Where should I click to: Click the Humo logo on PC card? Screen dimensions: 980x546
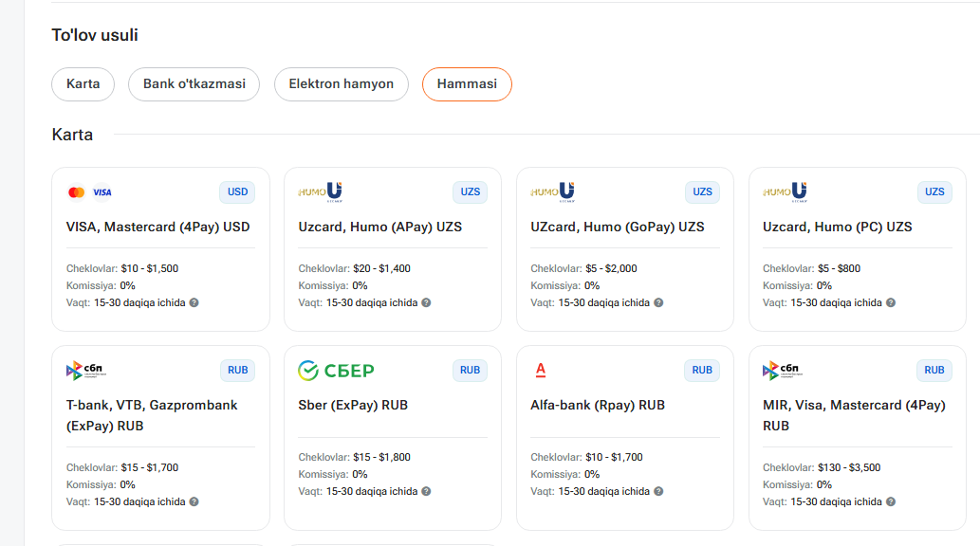(785, 191)
